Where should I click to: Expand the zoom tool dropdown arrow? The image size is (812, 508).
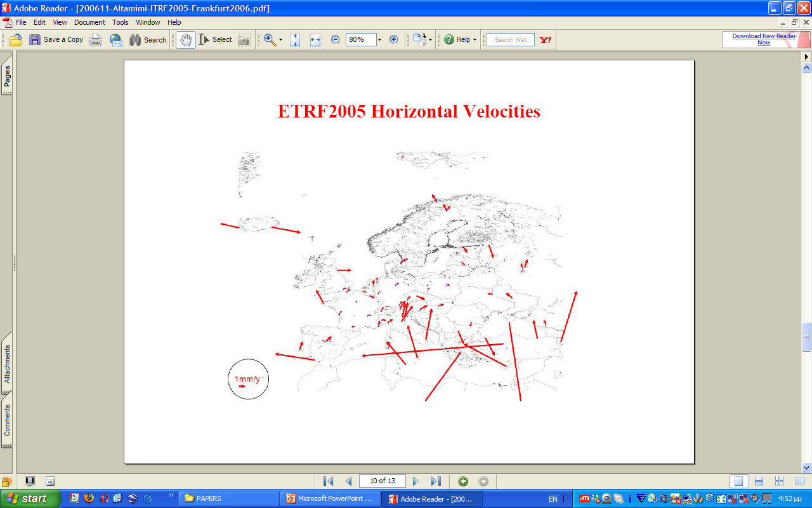tap(280, 39)
